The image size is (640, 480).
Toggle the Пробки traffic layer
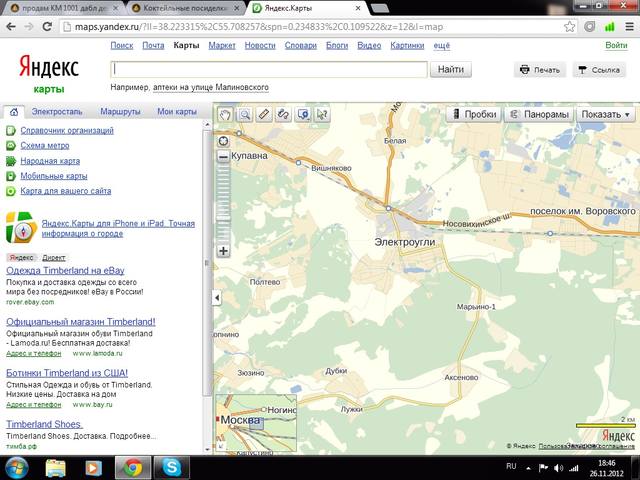click(473, 115)
